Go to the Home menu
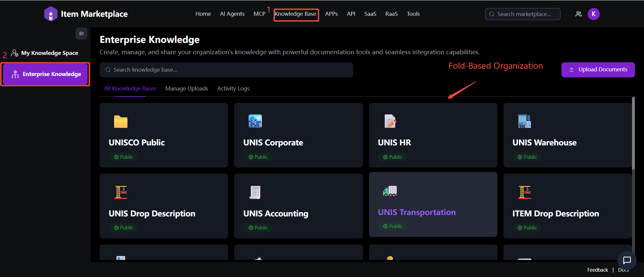Image resolution: width=644 pixels, height=277 pixels. coord(203,14)
